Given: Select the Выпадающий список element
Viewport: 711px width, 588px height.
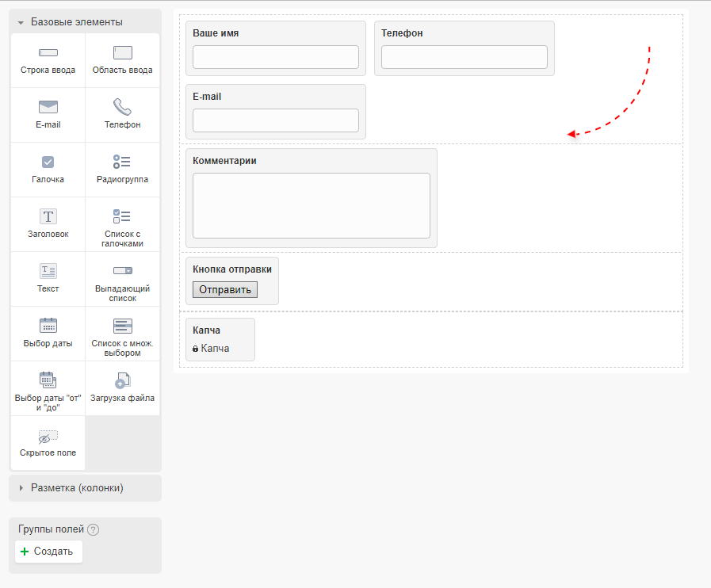Looking at the screenshot, I should [x=122, y=271].
